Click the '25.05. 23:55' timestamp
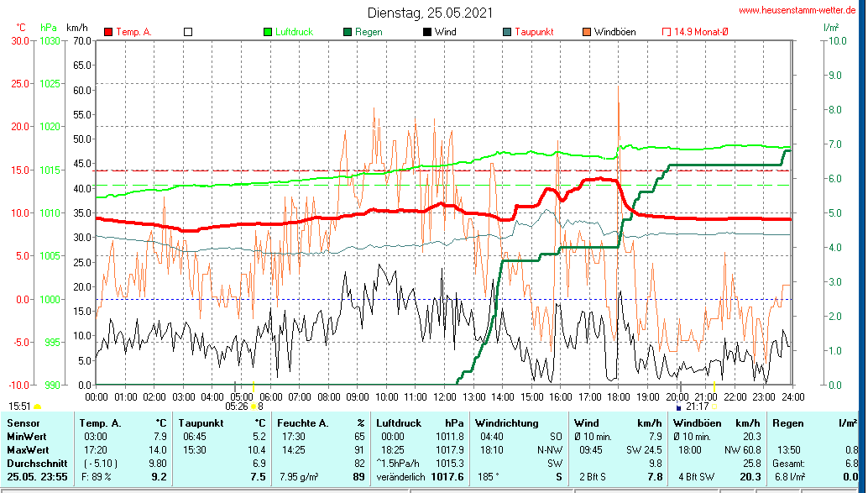Image resolution: width=868 pixels, height=493 pixels. (37, 476)
